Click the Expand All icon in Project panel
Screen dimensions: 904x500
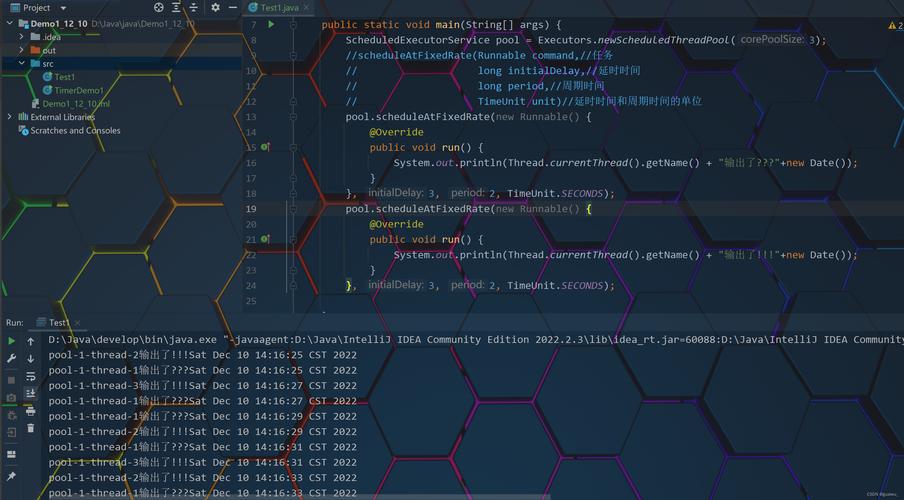[x=176, y=7]
